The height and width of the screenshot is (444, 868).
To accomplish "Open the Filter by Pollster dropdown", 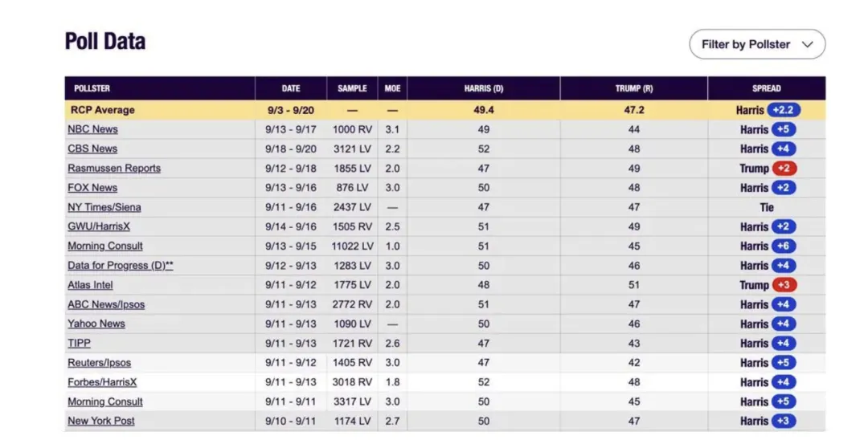I will tap(757, 44).
